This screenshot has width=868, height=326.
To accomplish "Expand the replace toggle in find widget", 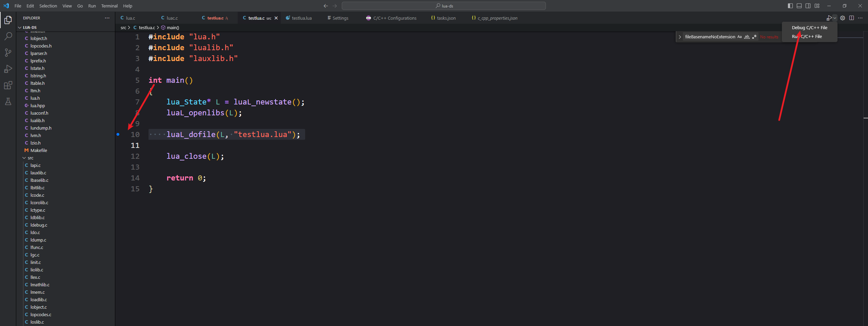I will (x=680, y=37).
